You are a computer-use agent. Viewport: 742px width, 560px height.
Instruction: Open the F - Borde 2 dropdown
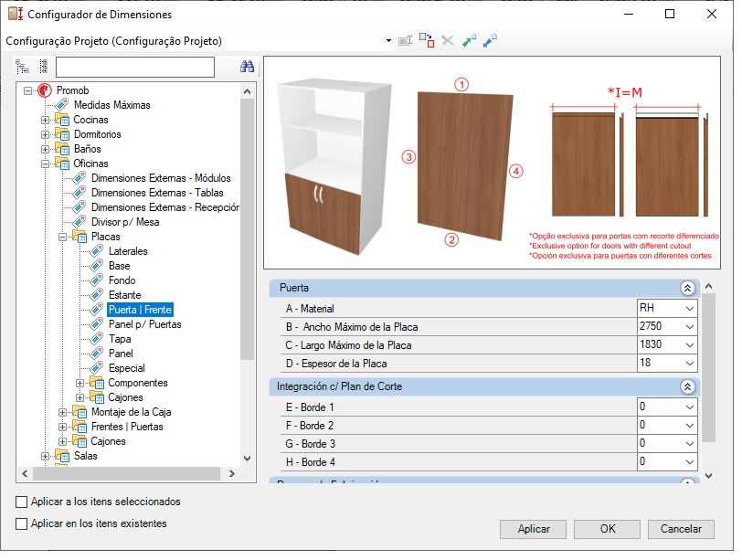[690, 426]
